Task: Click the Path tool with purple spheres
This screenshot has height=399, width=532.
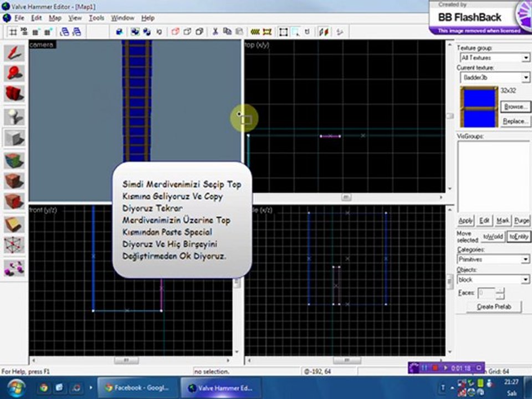Action: (x=14, y=268)
